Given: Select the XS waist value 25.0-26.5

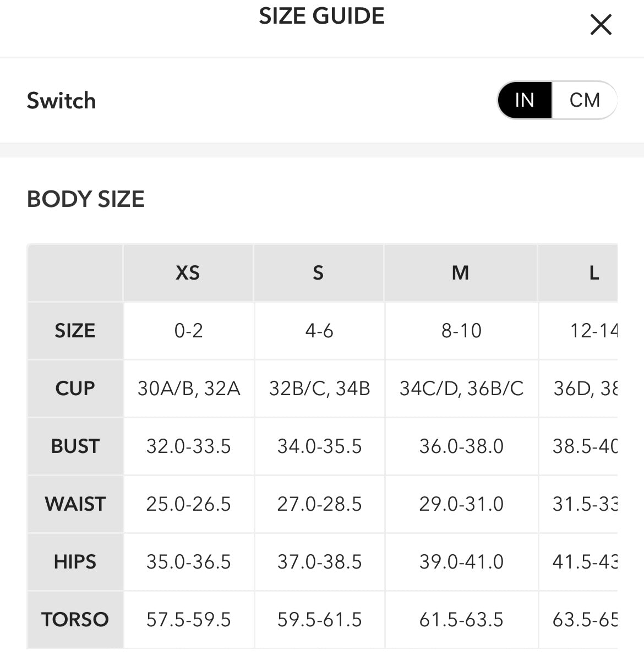Looking at the screenshot, I should [x=188, y=504].
